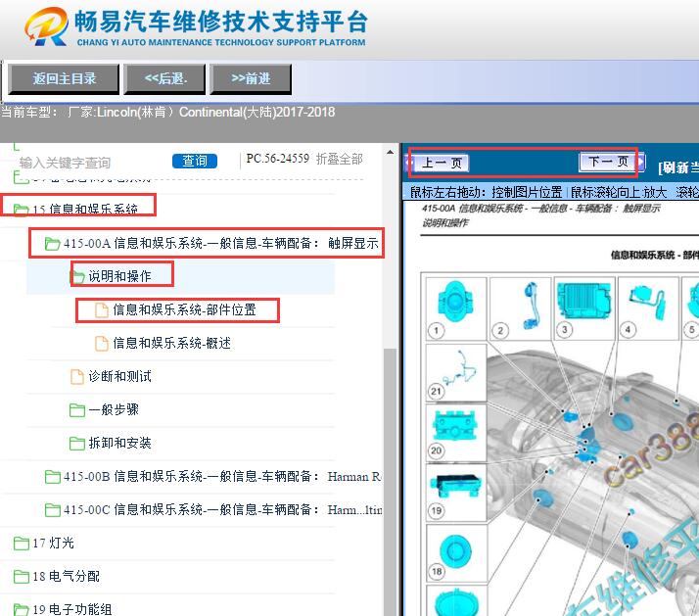Image resolution: width=699 pixels, height=616 pixels.
Task: Click the document icon beside 概述
Action: [102, 344]
